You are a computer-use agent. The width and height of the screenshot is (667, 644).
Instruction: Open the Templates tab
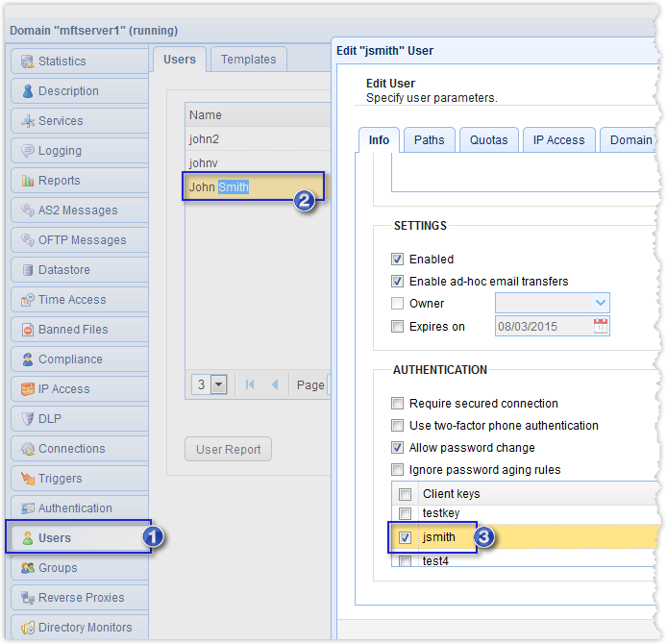[x=248, y=60]
